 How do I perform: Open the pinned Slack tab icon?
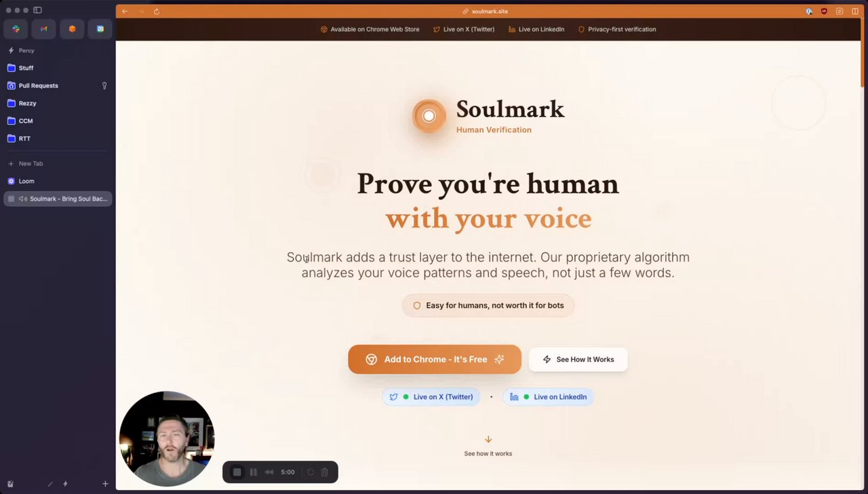[16, 29]
